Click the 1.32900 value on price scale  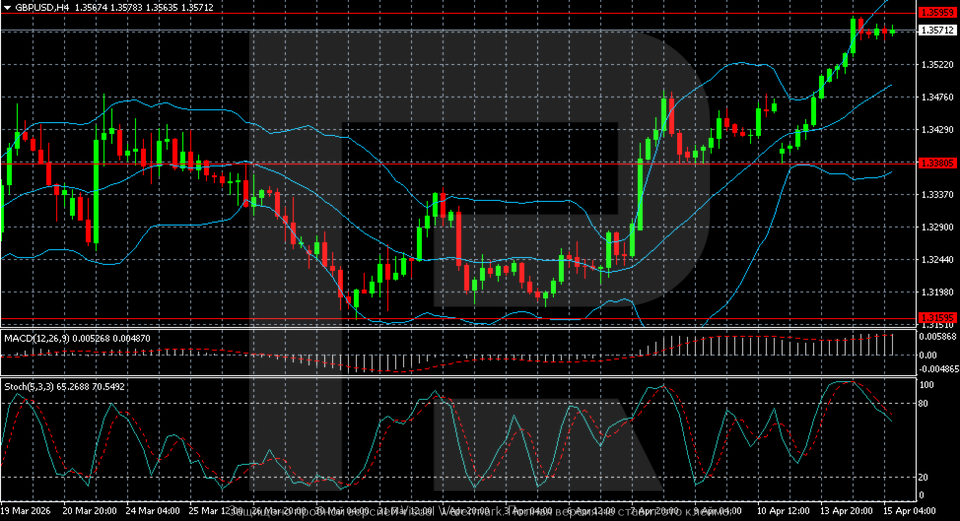(x=934, y=227)
